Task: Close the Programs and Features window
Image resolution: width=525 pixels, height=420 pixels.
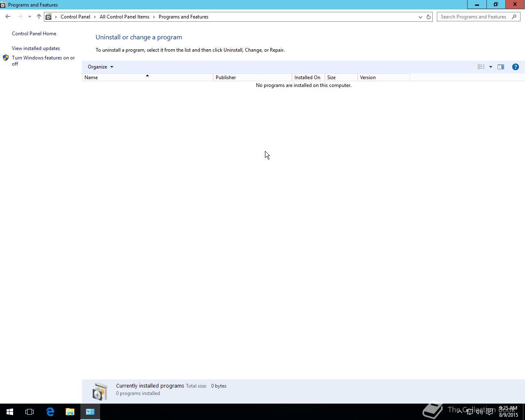Action: point(515,5)
